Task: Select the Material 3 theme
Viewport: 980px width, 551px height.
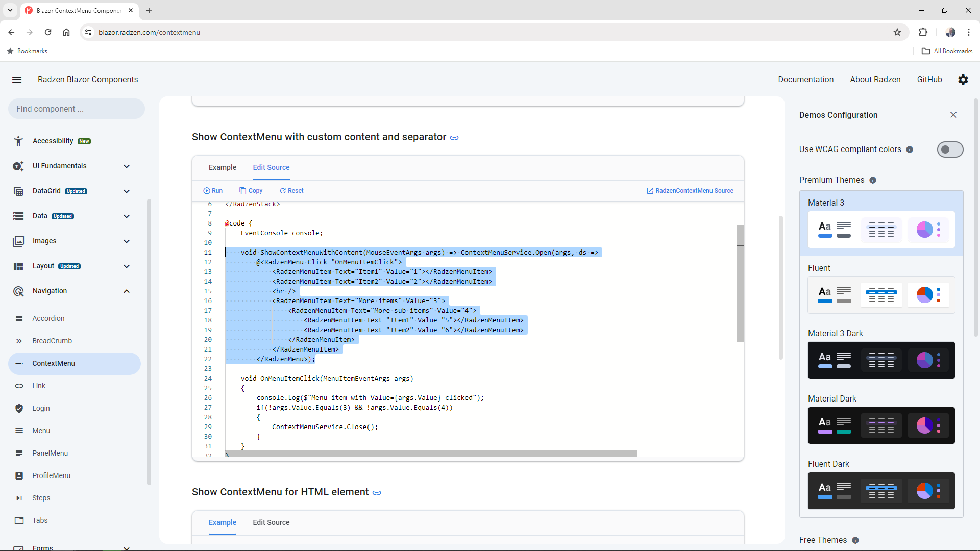Action: pos(881,223)
